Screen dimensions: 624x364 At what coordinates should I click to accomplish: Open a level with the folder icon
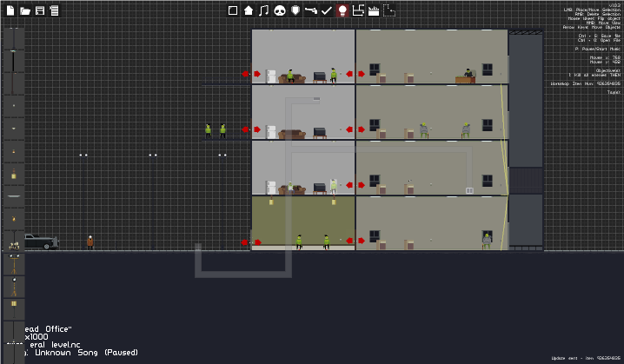25,10
